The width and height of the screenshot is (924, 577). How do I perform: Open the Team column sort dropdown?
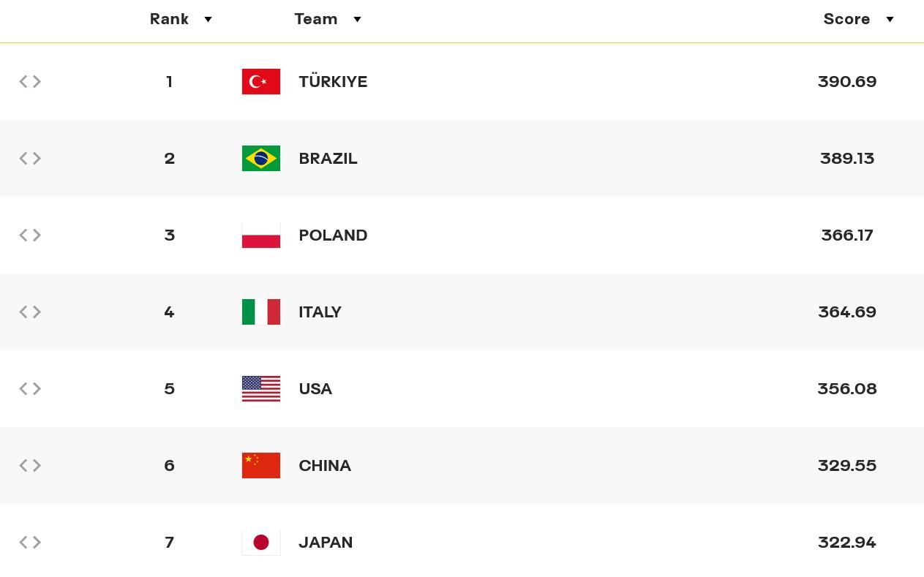[357, 20]
